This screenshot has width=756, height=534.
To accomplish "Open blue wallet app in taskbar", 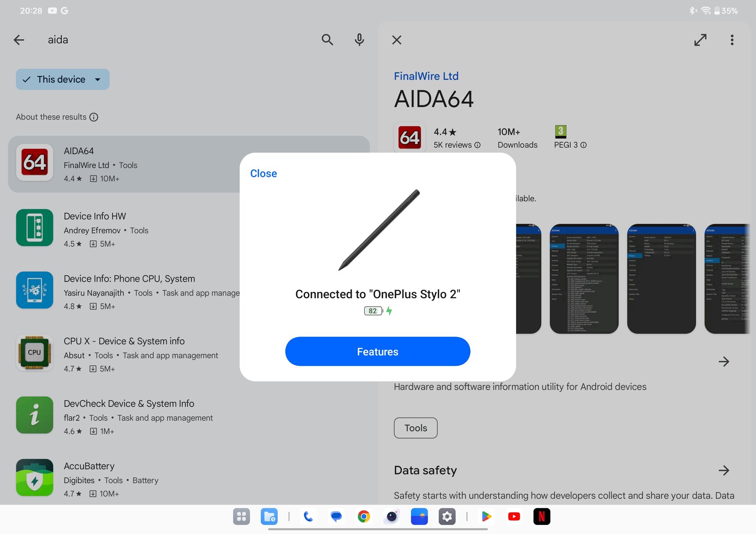I will [419, 516].
